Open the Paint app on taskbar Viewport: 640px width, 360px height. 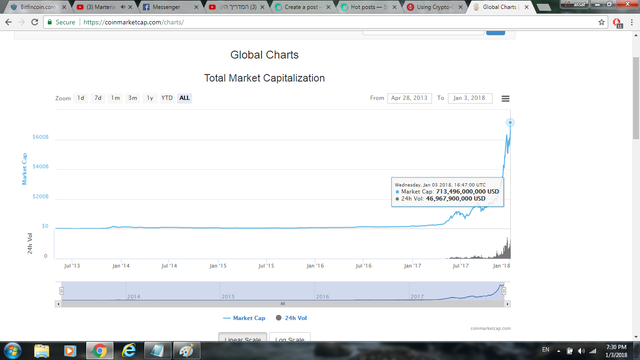pos(187,351)
